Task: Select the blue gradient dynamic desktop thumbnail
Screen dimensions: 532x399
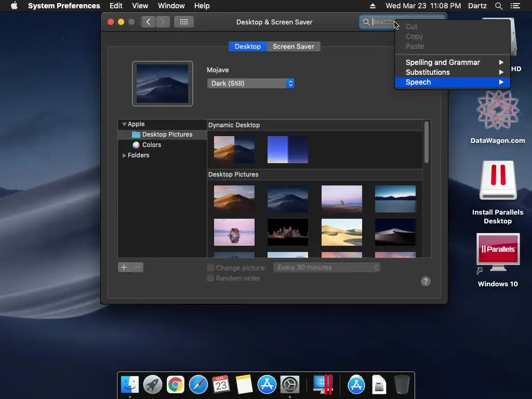Action: (x=288, y=150)
